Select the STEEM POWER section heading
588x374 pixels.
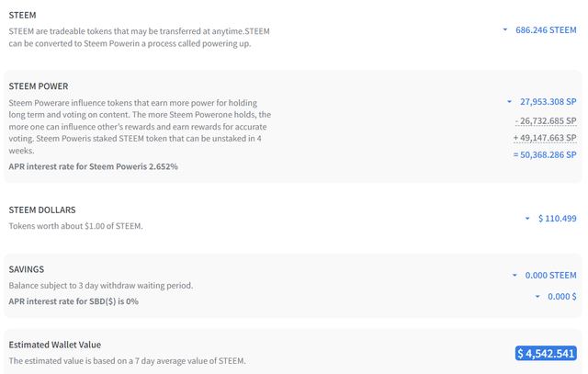tap(39, 86)
